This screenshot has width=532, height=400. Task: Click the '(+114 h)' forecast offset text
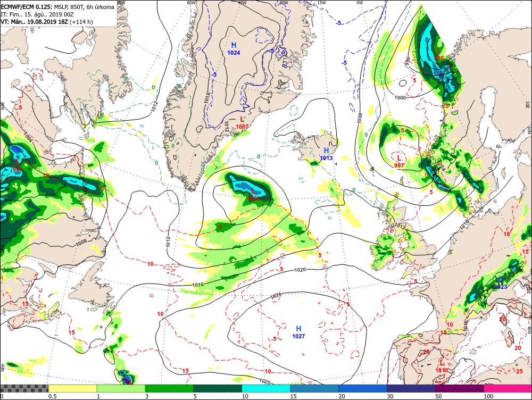pyautogui.click(x=82, y=22)
